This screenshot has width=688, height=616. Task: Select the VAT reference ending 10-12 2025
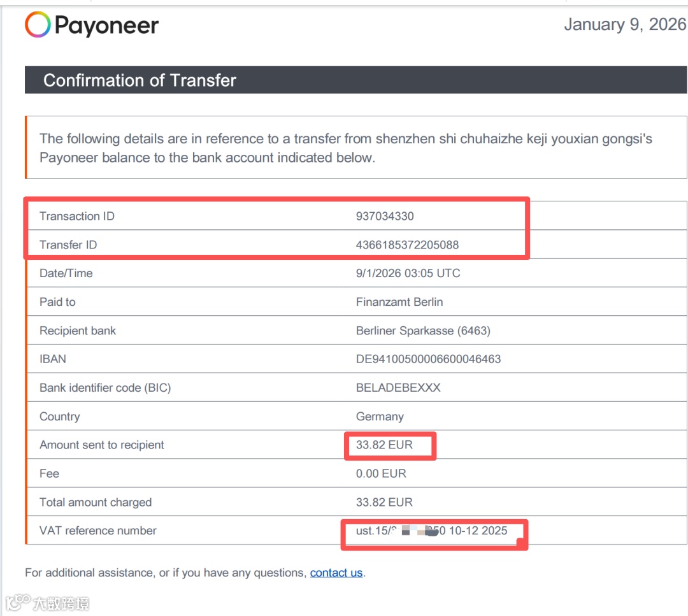pyautogui.click(x=432, y=531)
